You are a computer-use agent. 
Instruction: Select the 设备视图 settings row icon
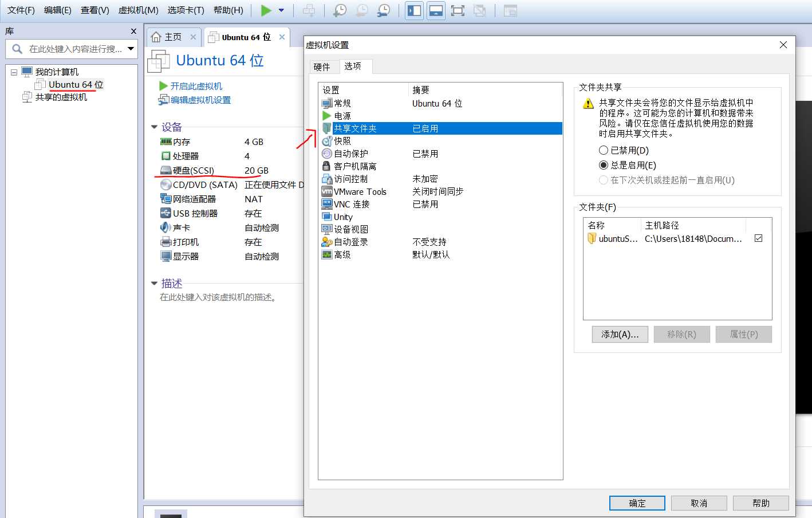click(326, 229)
